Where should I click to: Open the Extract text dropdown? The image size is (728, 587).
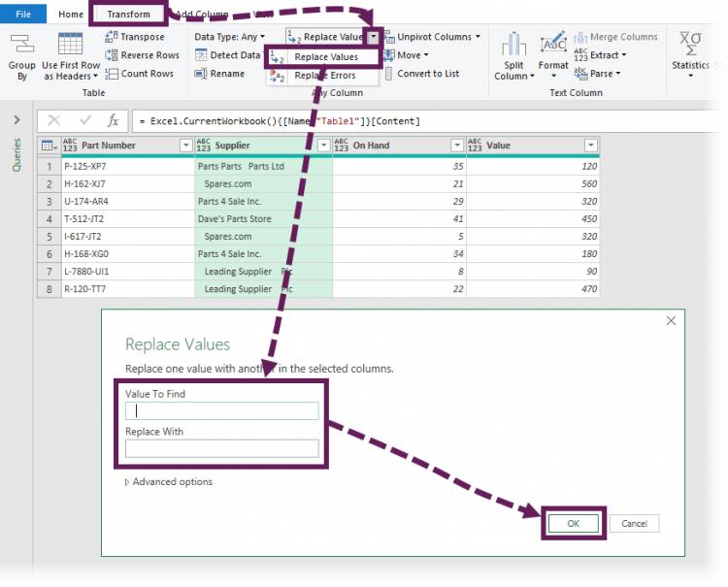600,55
